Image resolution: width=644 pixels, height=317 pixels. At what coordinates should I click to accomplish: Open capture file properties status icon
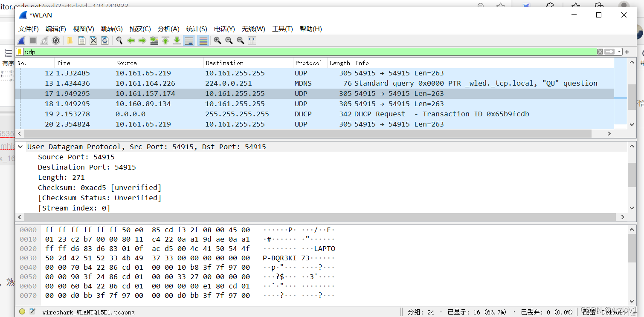click(x=32, y=311)
